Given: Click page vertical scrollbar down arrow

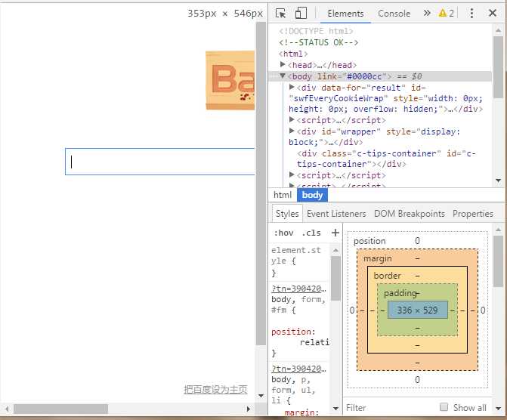Looking at the screenshot, I should click(261, 395).
